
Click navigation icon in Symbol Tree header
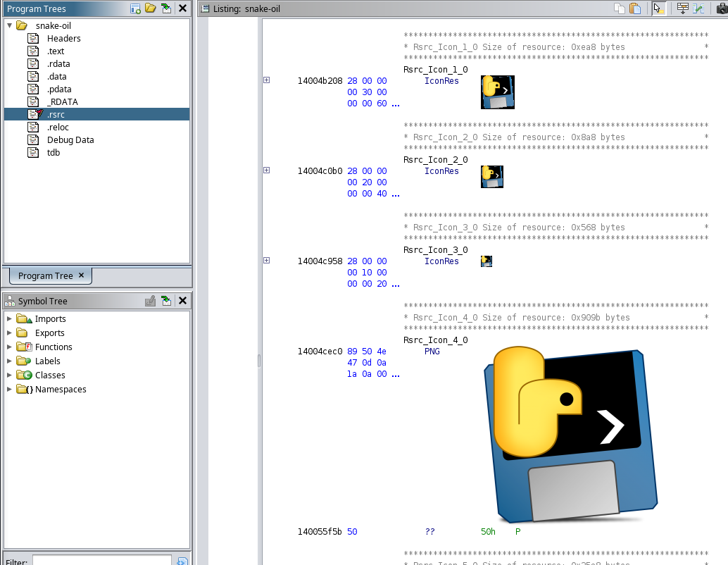[x=166, y=301]
